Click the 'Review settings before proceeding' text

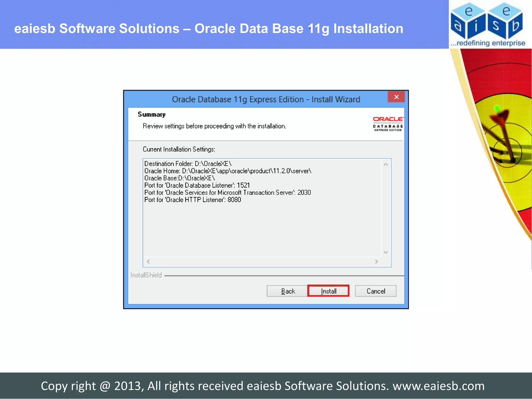[x=214, y=126]
